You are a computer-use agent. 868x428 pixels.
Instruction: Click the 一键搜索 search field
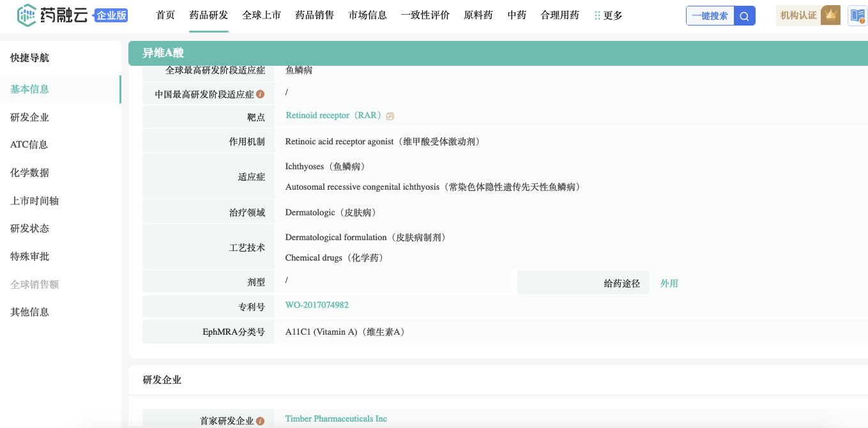point(710,16)
